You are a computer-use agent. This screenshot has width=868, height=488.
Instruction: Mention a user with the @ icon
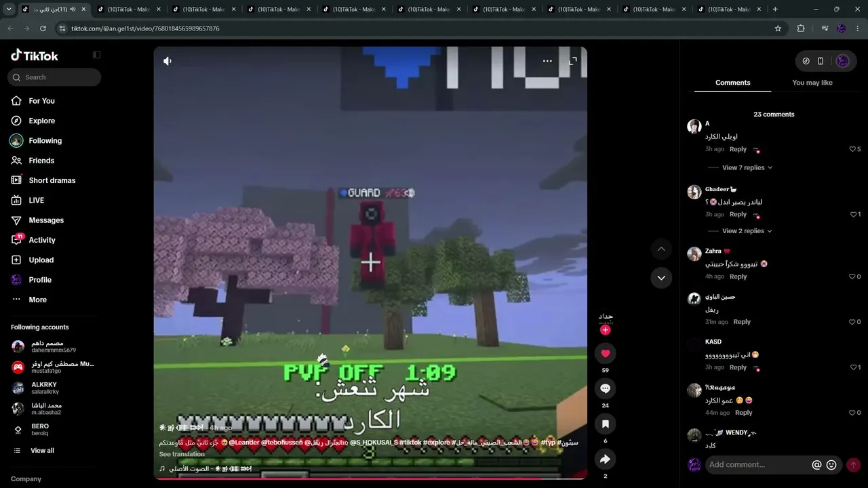coord(816,465)
